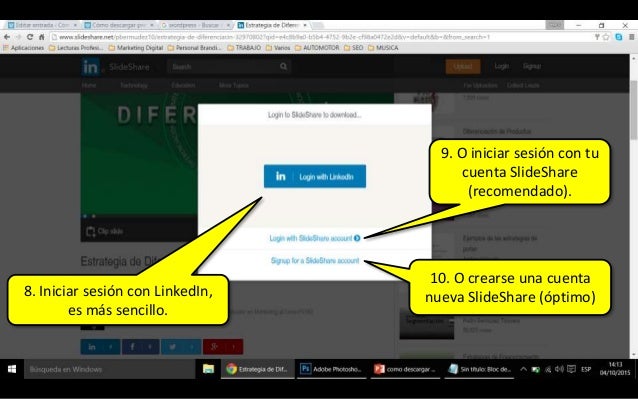Click the Skype extension icon
Screen dimensions: 638x399
tap(619, 37)
